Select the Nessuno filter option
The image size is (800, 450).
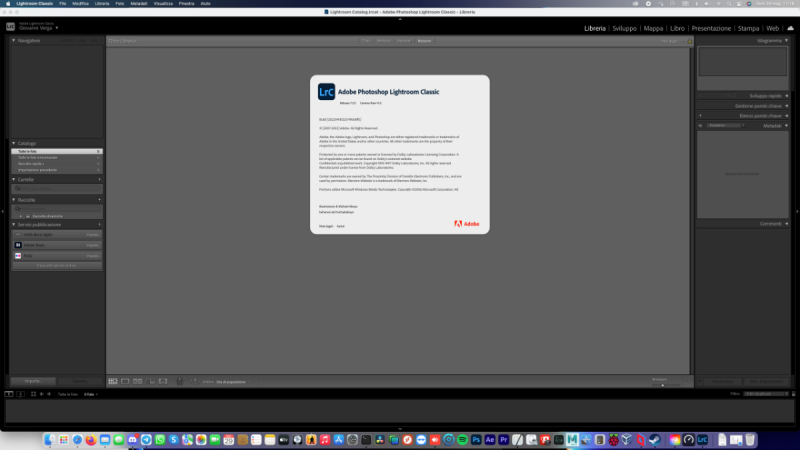(x=424, y=41)
